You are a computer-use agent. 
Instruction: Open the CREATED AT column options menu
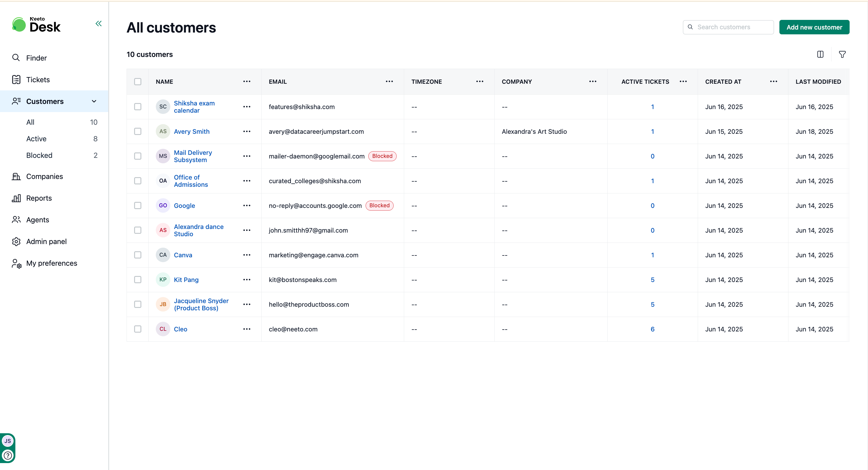[x=773, y=82]
